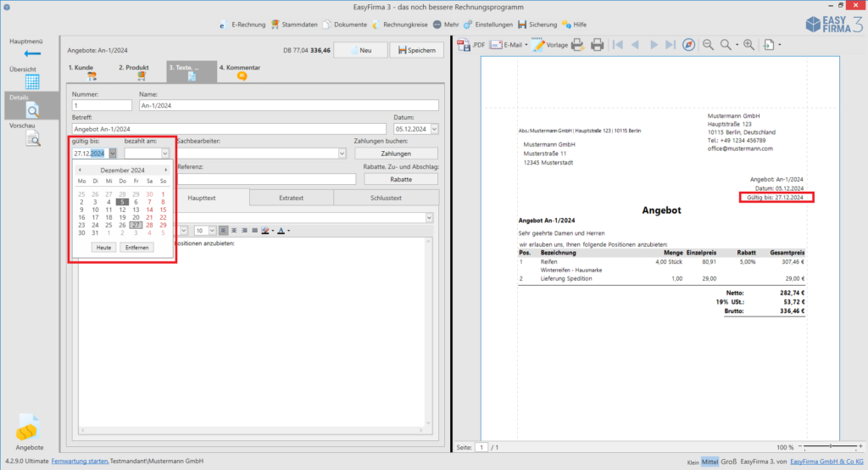This screenshot has height=470, width=868.
Task: Zoom in the preview
Action: 748,45
